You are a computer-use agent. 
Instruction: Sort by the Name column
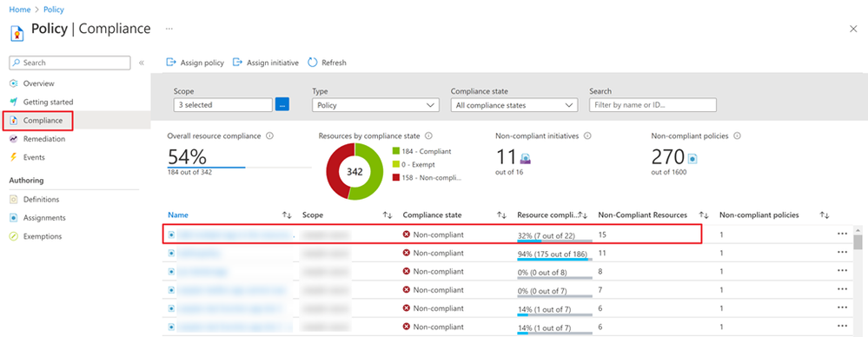coord(287,215)
